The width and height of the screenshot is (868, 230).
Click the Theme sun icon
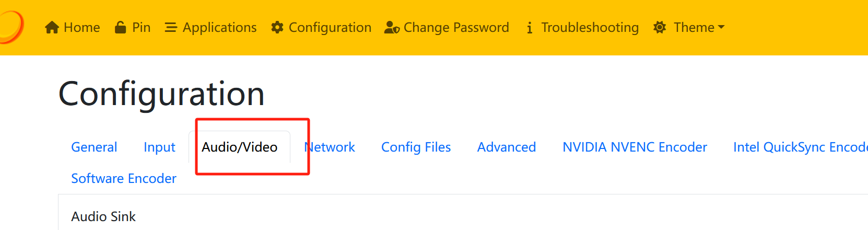click(x=660, y=27)
